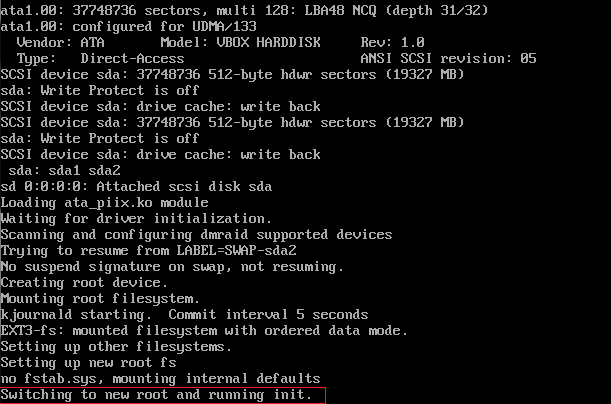The width and height of the screenshot is (611, 404).
Task: Click the 'Creating root device' line
Action: click(84, 282)
